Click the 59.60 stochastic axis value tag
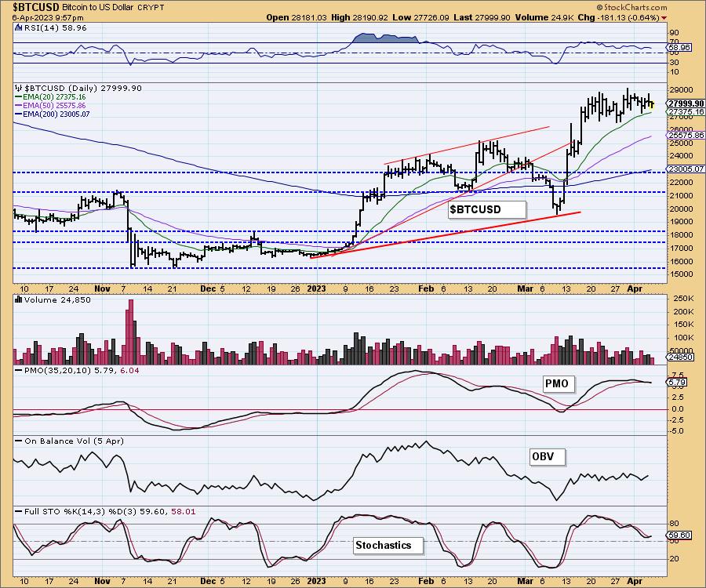Screen dimensions: 706x588 (x=679, y=535)
